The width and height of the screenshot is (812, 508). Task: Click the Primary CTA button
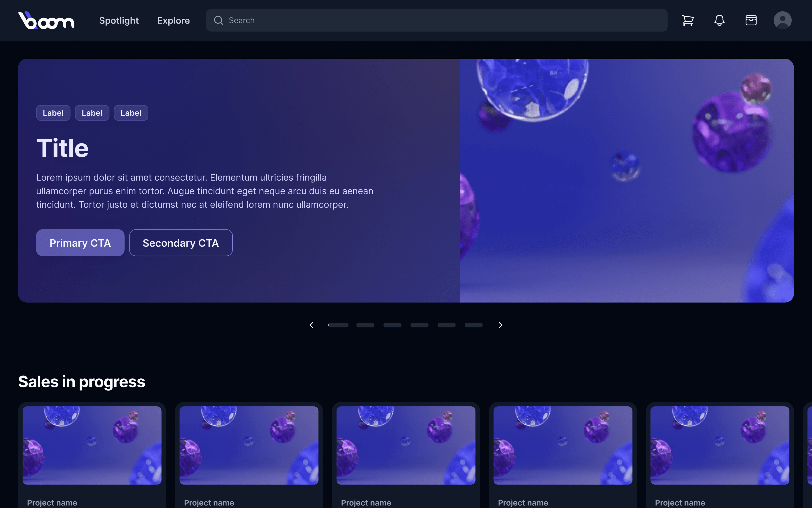[80, 243]
